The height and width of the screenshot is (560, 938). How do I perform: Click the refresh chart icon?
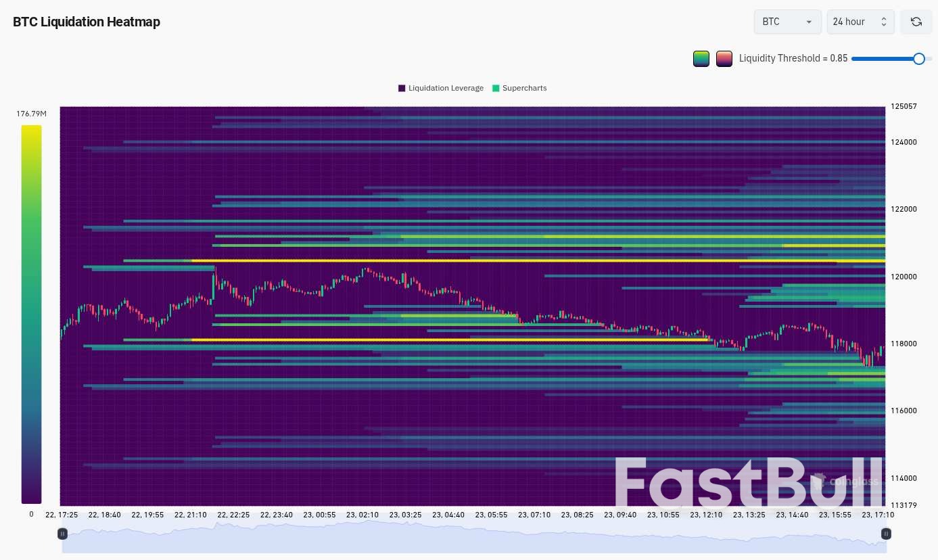pyautogui.click(x=916, y=22)
